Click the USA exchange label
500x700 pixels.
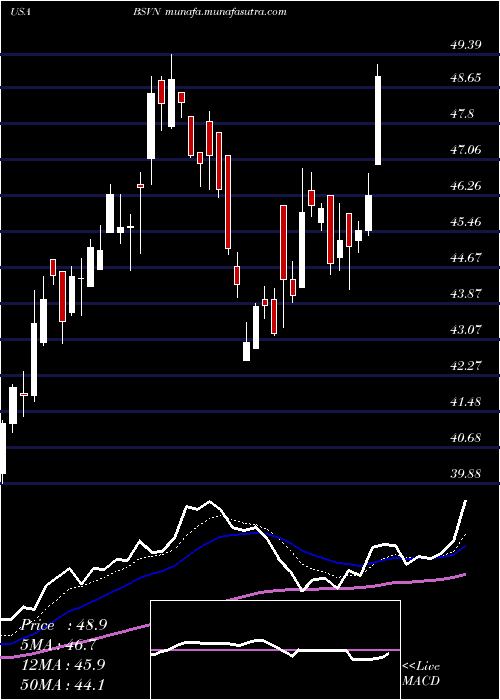click(x=21, y=13)
